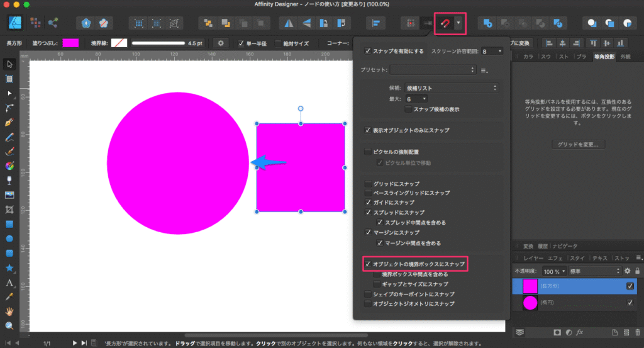
Task: Click the magnet snapping icon in toolbar
Action: (444, 23)
